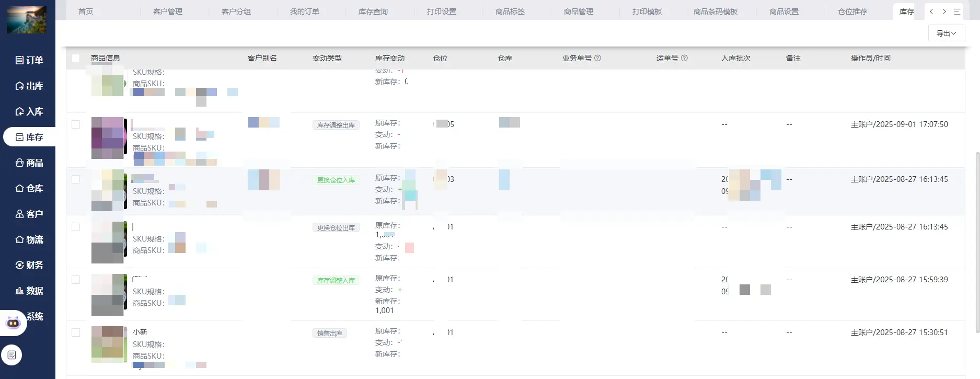The image size is (980, 379).
Task: Switch to the 客户分组 tab
Action: click(x=236, y=12)
